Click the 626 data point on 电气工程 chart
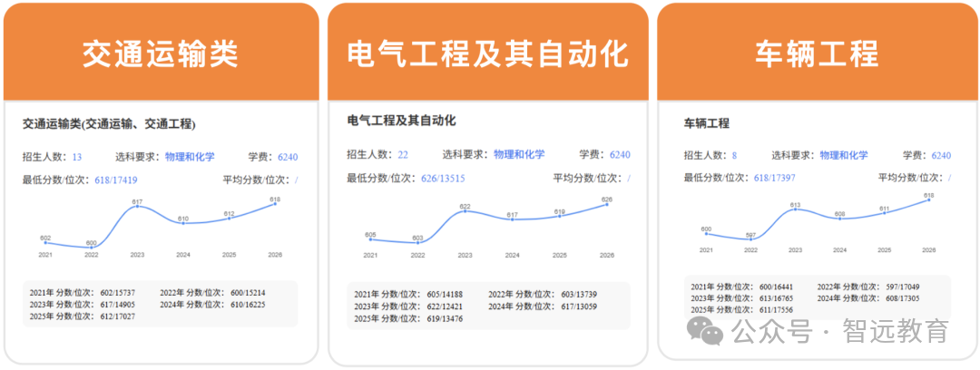This screenshot has width=980, height=370. coord(607,204)
